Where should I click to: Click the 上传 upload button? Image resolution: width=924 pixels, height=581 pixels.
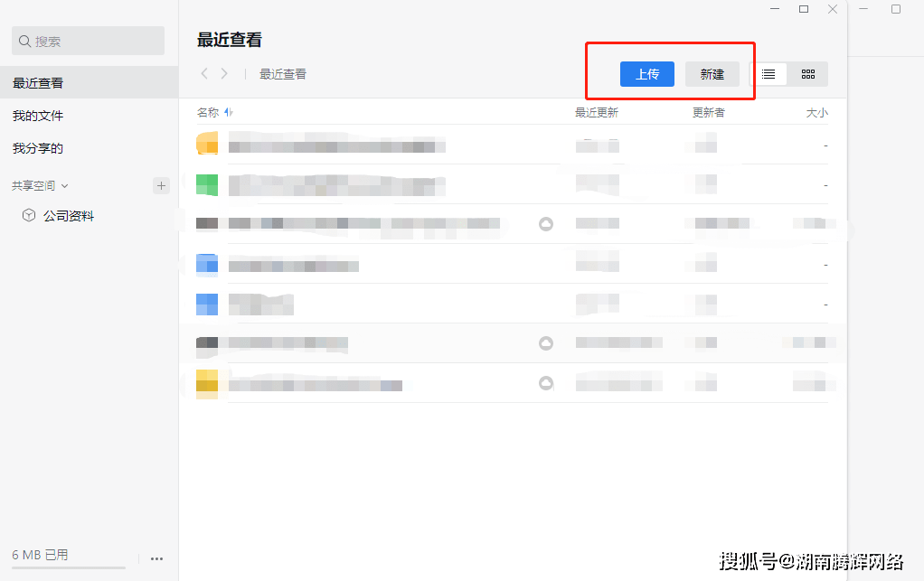point(646,74)
